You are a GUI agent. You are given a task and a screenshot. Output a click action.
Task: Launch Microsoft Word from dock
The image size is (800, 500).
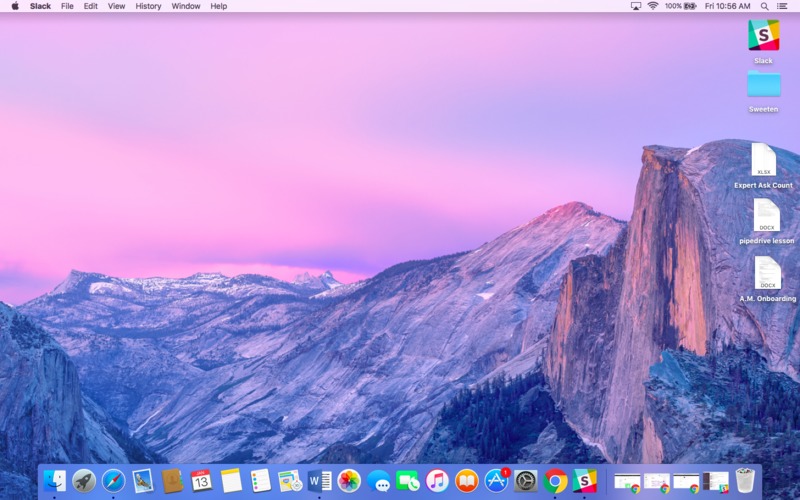click(x=319, y=481)
